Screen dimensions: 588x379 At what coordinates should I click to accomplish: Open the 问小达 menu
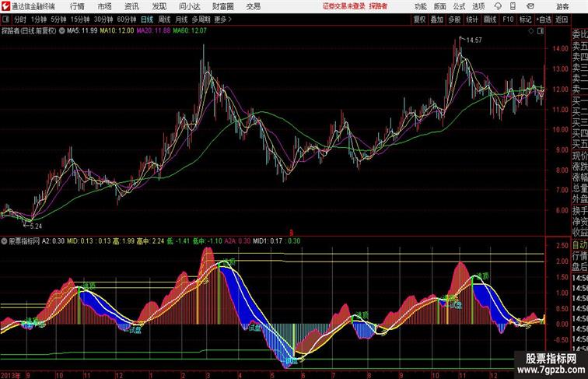coord(189,6)
